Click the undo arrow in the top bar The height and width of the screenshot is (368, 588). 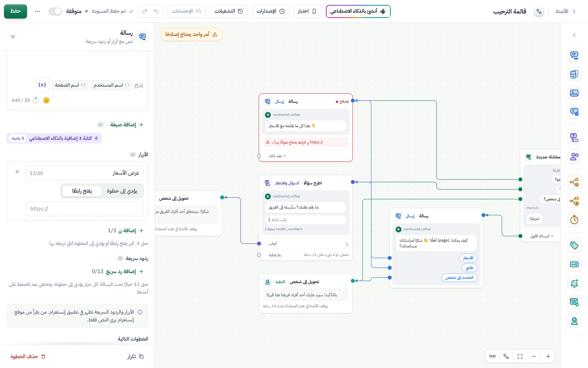coord(156,11)
